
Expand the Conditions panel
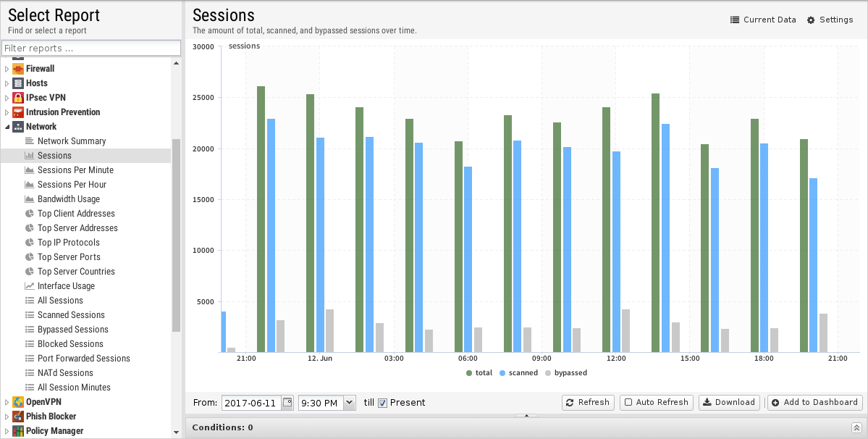(x=856, y=427)
